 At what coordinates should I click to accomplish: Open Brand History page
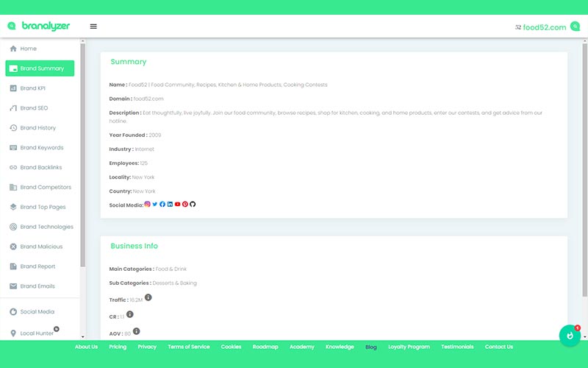(40, 127)
